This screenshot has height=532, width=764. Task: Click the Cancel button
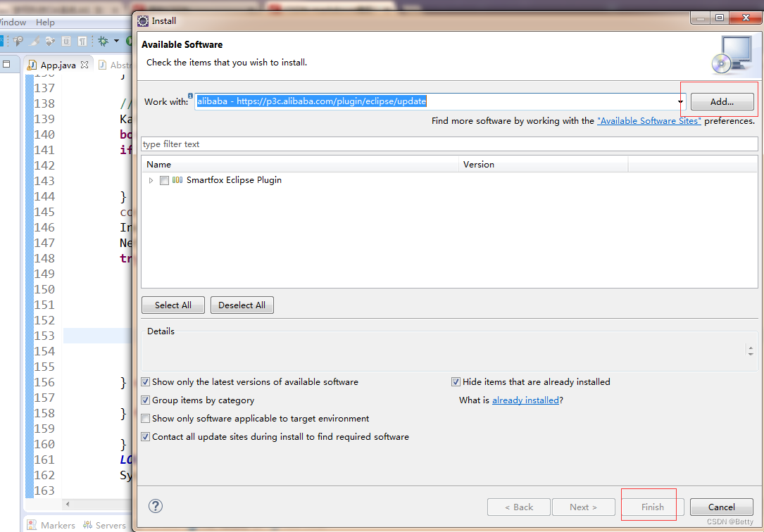coord(722,507)
